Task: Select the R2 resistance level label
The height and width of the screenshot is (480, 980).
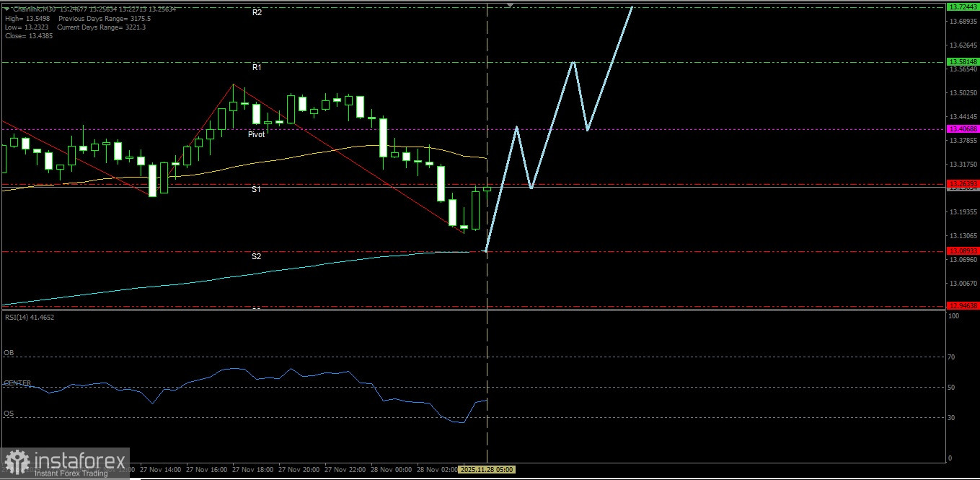Action: 257,13
